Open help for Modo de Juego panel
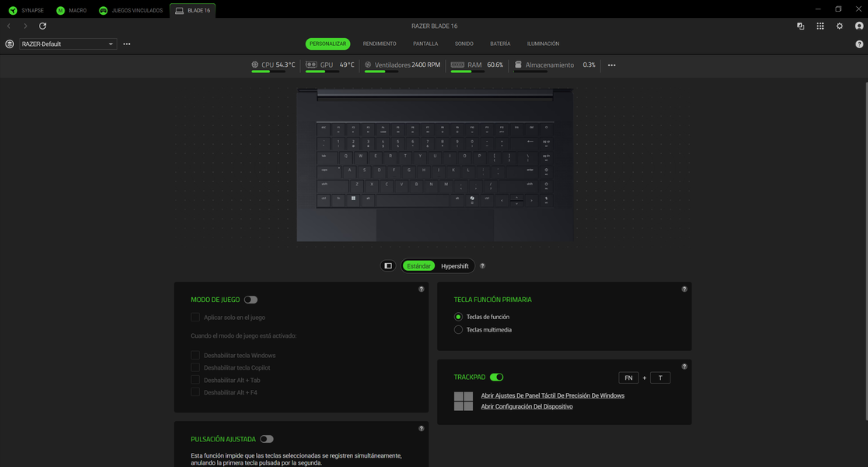This screenshot has width=868, height=467. pyautogui.click(x=422, y=290)
